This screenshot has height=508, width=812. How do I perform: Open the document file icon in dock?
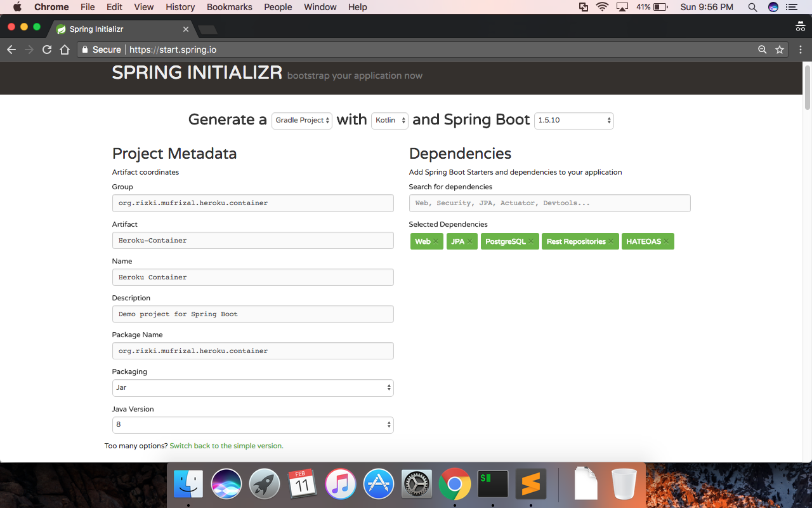click(x=586, y=485)
